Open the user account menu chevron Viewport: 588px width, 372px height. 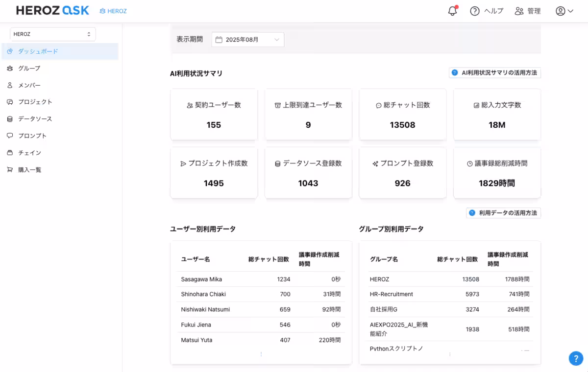(x=570, y=11)
